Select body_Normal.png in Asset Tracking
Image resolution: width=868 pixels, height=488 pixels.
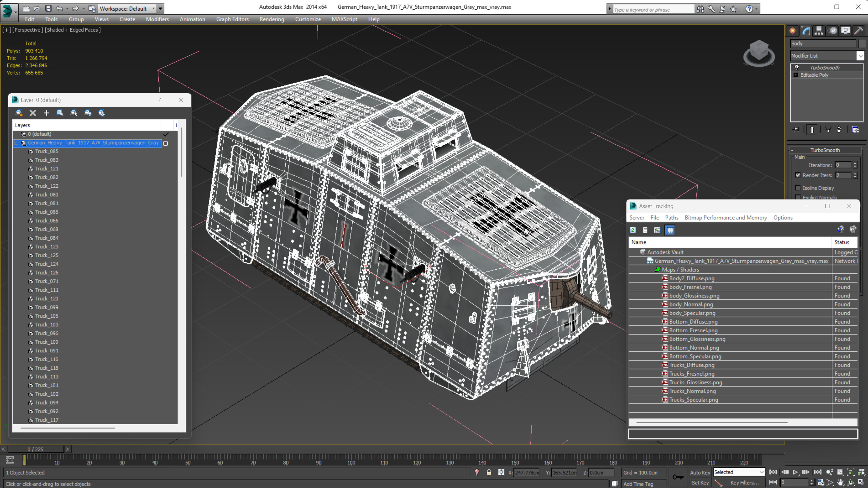click(691, 304)
